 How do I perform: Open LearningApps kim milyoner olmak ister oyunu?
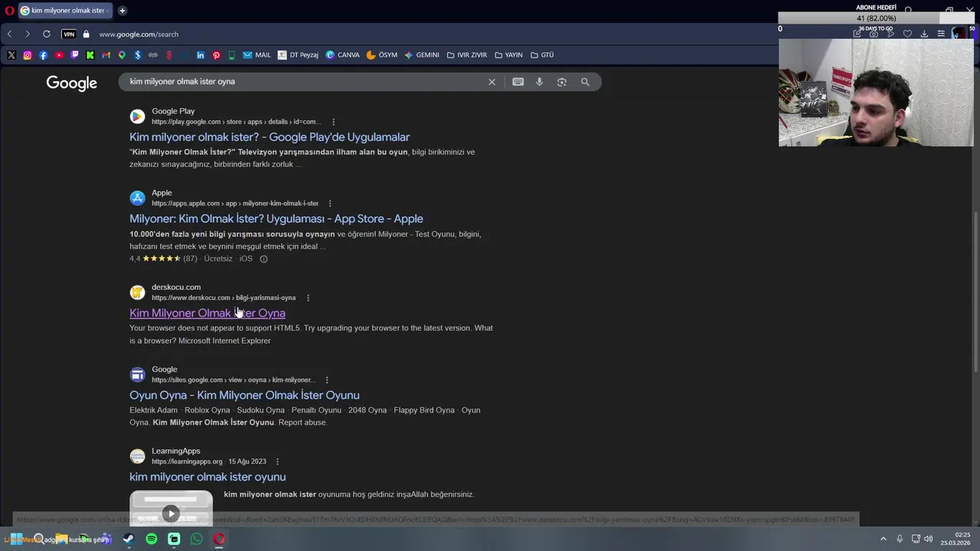tap(207, 477)
